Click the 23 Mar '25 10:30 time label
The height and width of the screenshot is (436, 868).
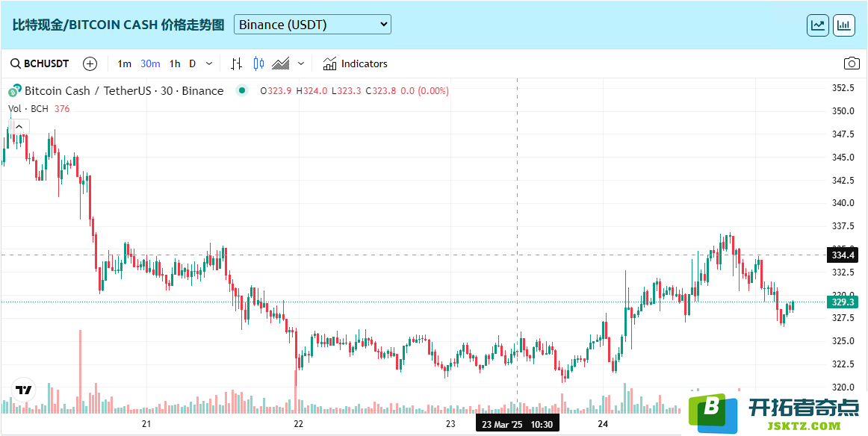(517, 424)
